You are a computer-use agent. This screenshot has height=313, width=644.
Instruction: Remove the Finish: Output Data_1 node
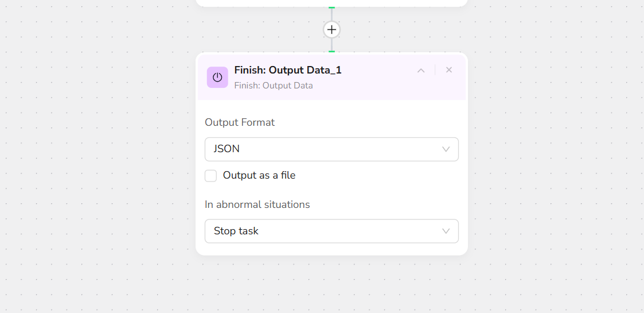coord(449,70)
